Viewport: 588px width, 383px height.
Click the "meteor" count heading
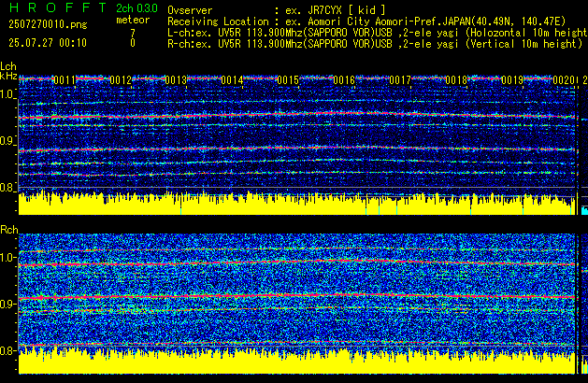(133, 20)
